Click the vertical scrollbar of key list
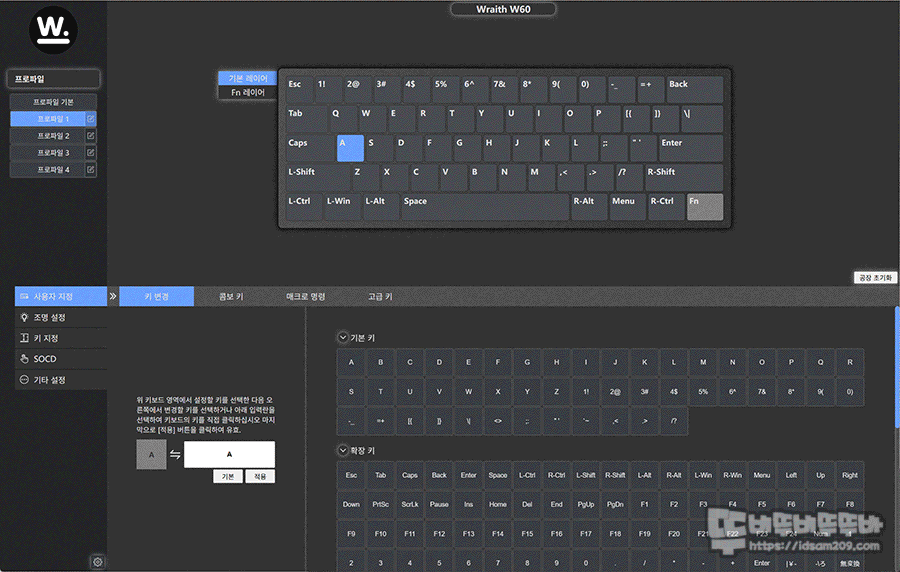Screen dimensions: 900x572 pos(897,367)
